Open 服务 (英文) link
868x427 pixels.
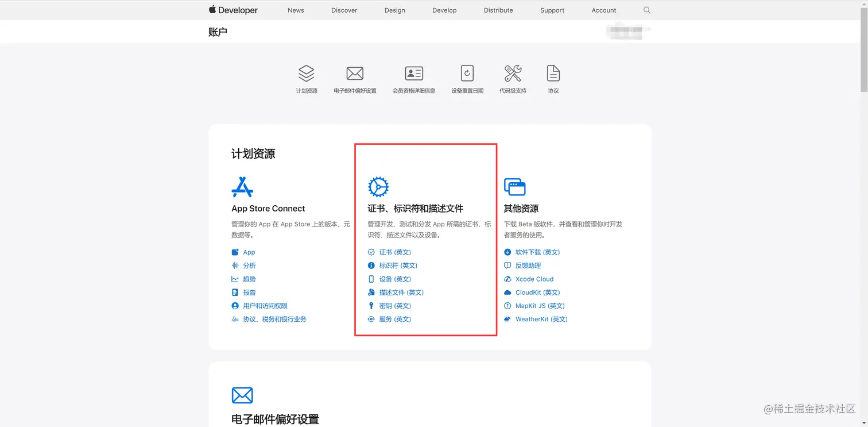396,320
